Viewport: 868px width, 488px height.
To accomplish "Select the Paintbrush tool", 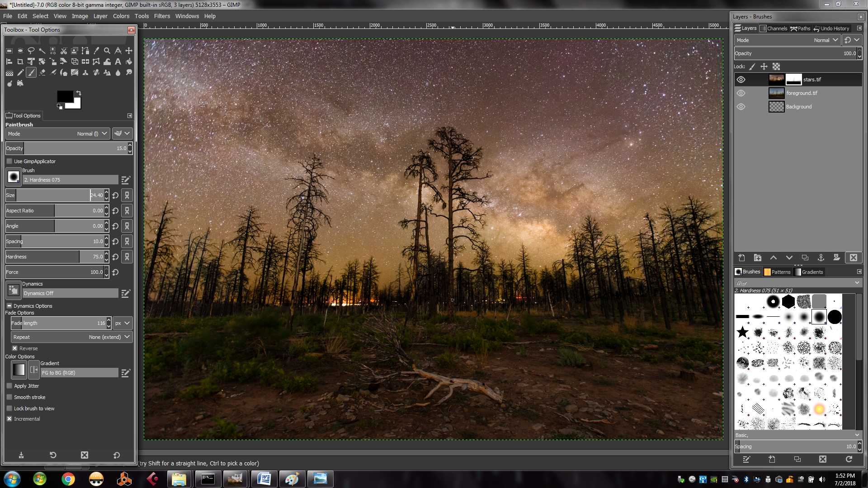I will pyautogui.click(x=32, y=73).
